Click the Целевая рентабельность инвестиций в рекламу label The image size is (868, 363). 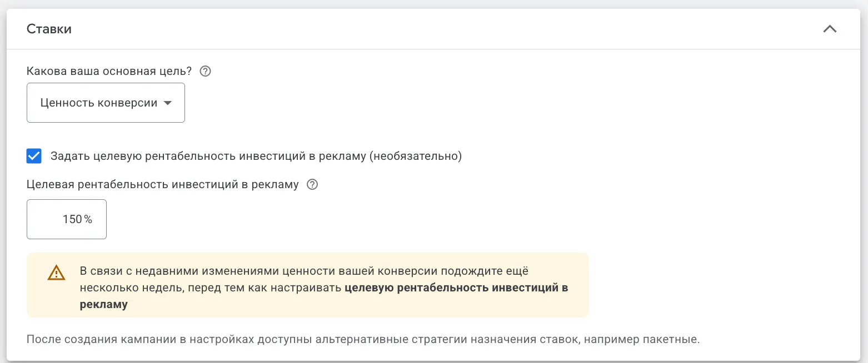(x=163, y=185)
